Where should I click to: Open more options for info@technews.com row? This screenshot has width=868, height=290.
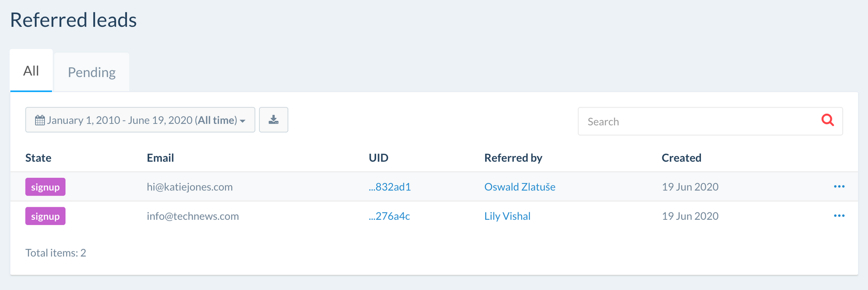tap(839, 216)
